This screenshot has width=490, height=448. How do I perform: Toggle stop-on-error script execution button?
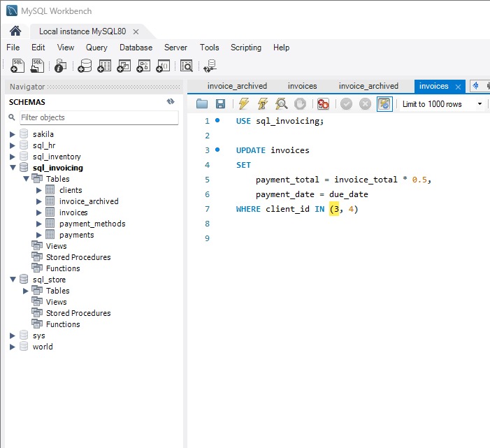[323, 104]
